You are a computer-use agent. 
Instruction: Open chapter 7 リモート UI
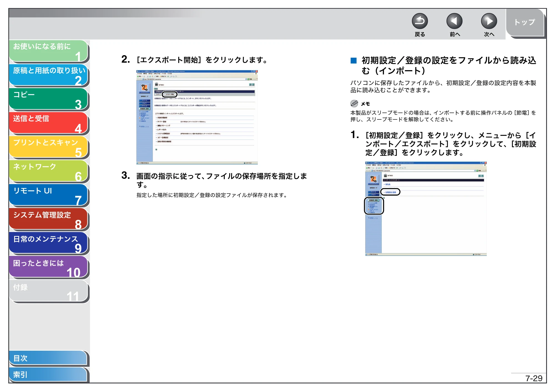tap(49, 195)
